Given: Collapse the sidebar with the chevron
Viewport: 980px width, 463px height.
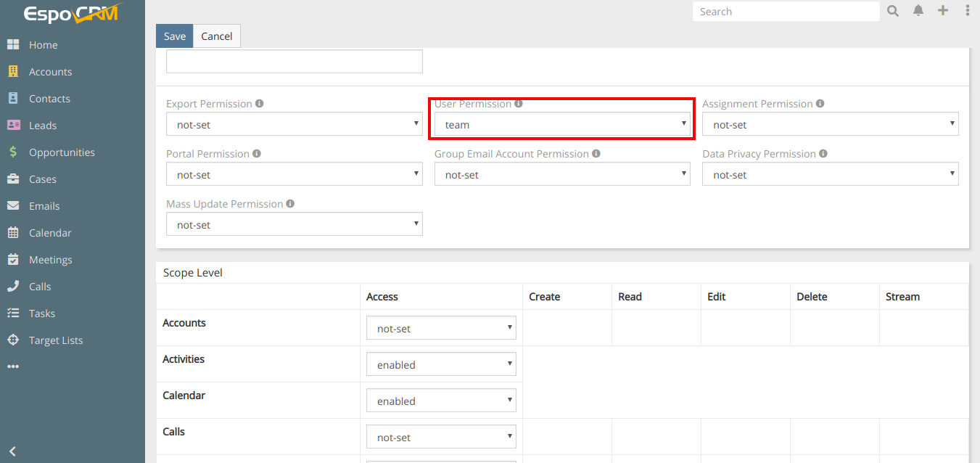Looking at the screenshot, I should (12, 451).
